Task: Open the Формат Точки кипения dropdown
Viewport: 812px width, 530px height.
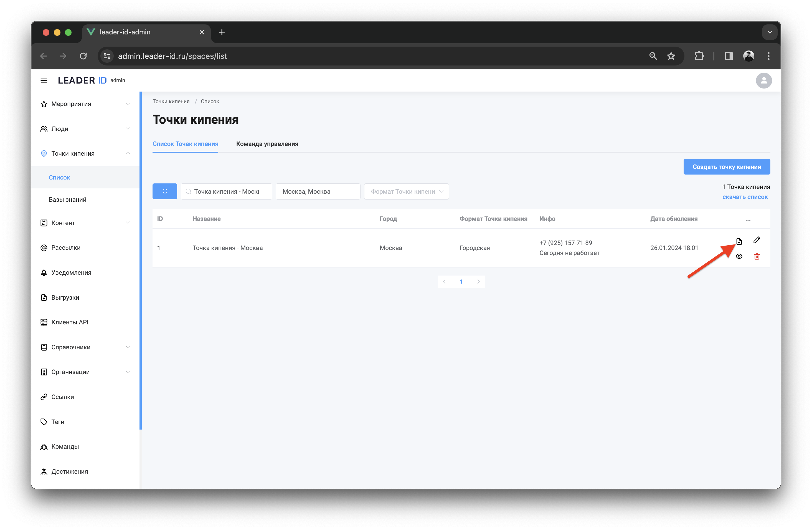Action: [x=406, y=191]
